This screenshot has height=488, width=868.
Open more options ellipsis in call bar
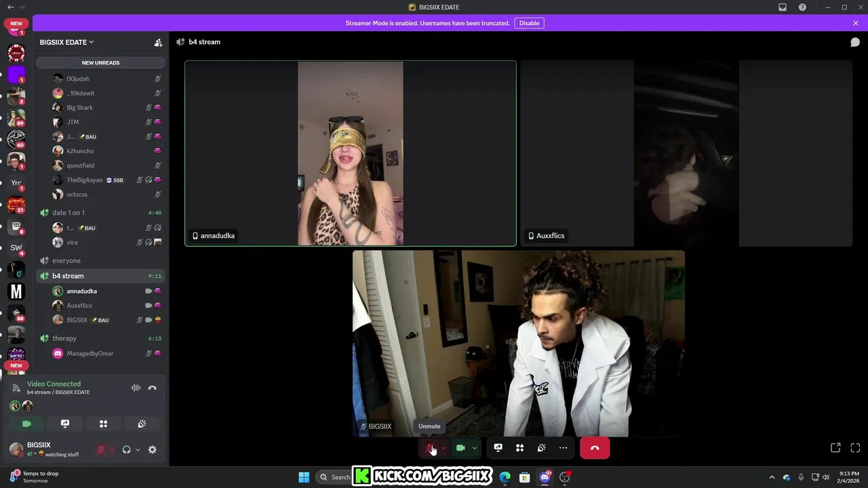(563, 448)
